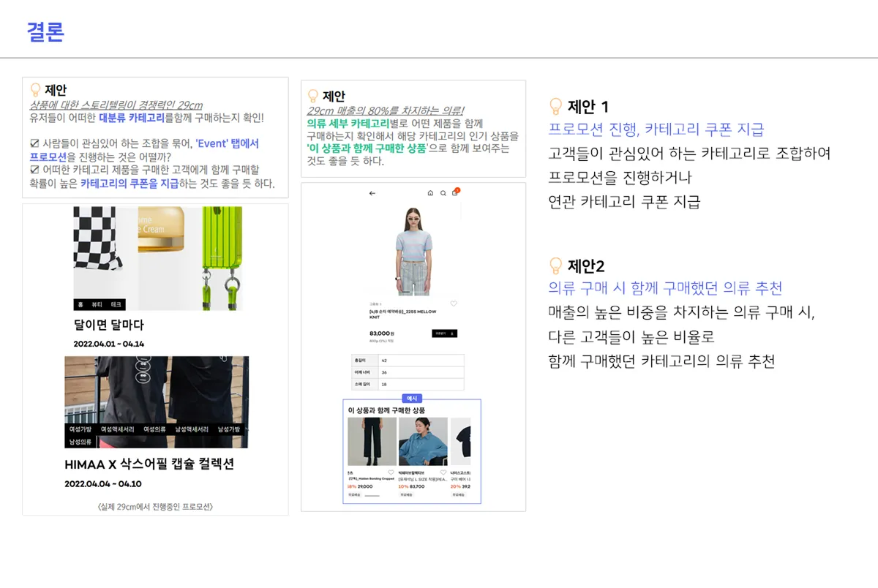Click the line 연관 카테고리 쿠폰 지급
This screenshot has width=878, height=588.
(624, 202)
